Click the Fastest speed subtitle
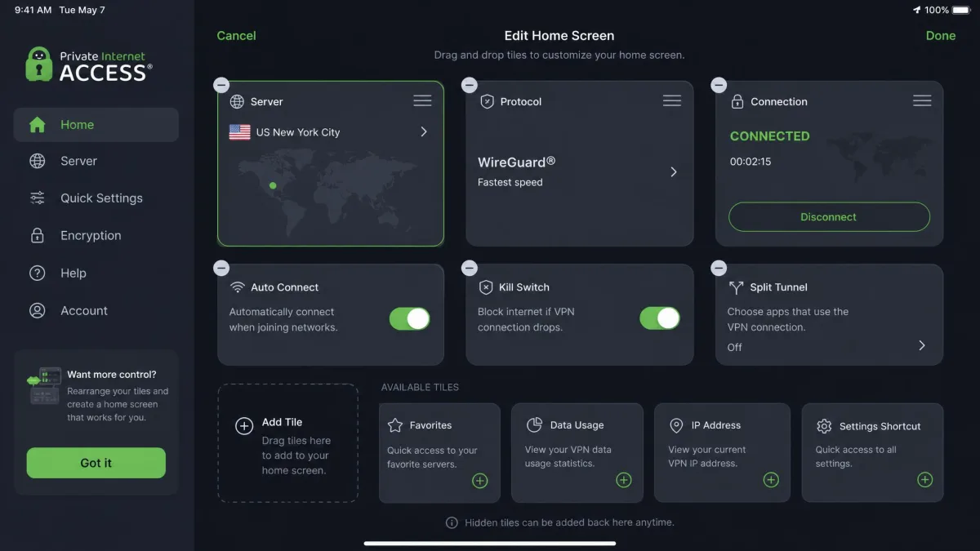 [510, 182]
